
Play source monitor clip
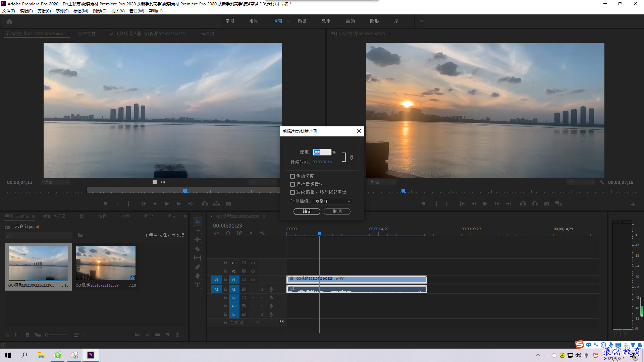click(x=167, y=204)
